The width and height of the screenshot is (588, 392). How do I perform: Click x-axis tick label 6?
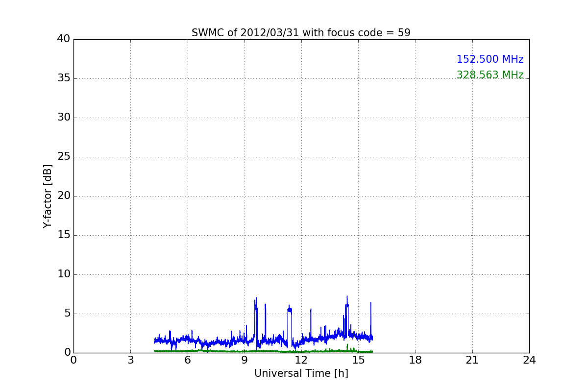[187, 360]
